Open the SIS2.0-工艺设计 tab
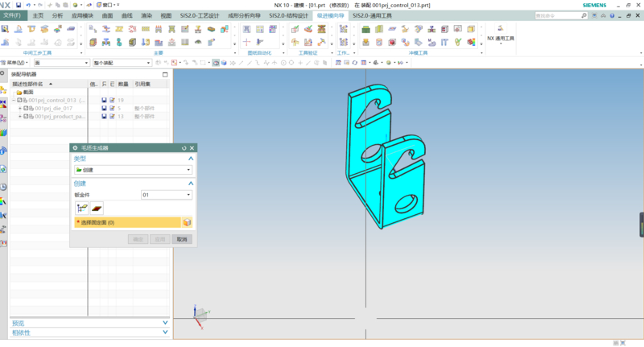Screen dimensions: 644x347 pos(200,15)
